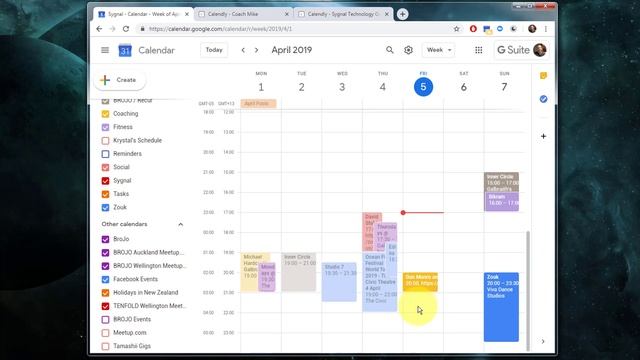640x360 pixels.
Task: Click browser forward arrow
Action: 113,29
